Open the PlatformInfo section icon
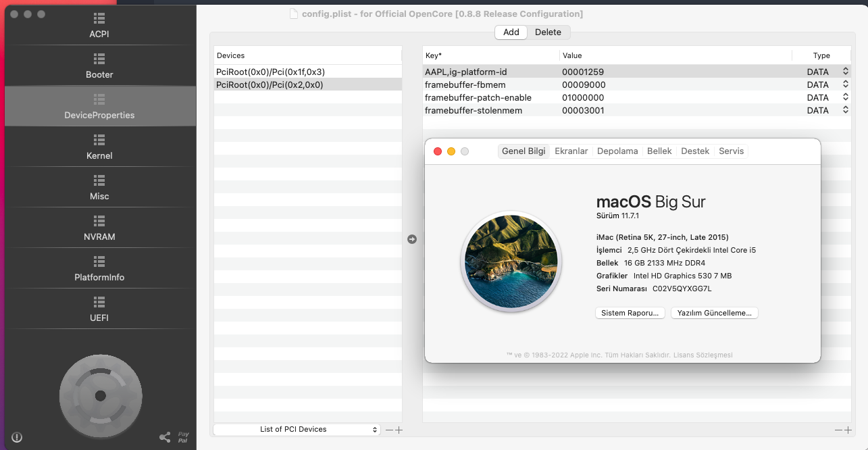This screenshot has height=450, width=868. [99, 261]
